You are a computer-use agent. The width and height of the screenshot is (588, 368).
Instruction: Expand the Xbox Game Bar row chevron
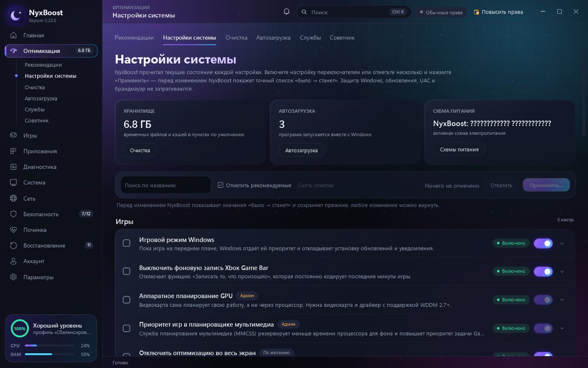click(562, 271)
